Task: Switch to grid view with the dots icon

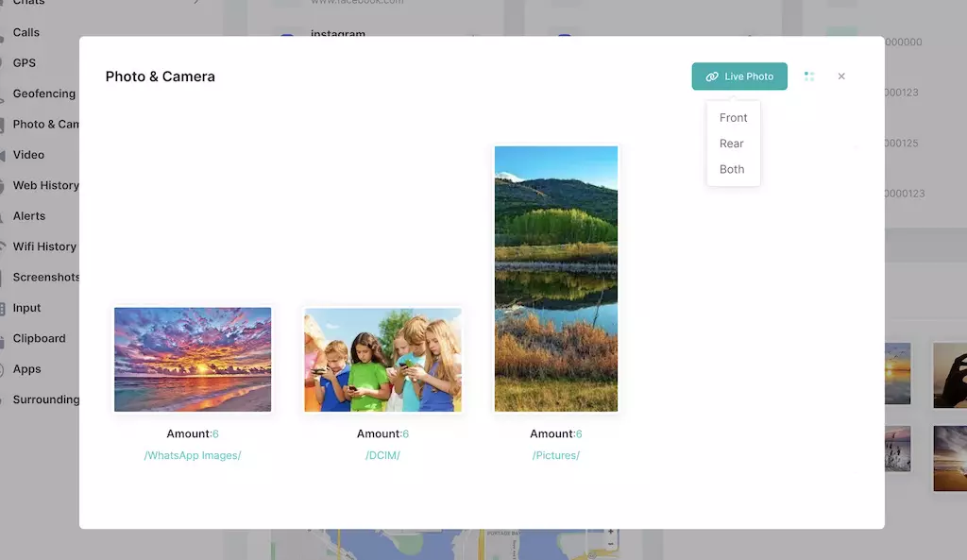Action: 809,76
